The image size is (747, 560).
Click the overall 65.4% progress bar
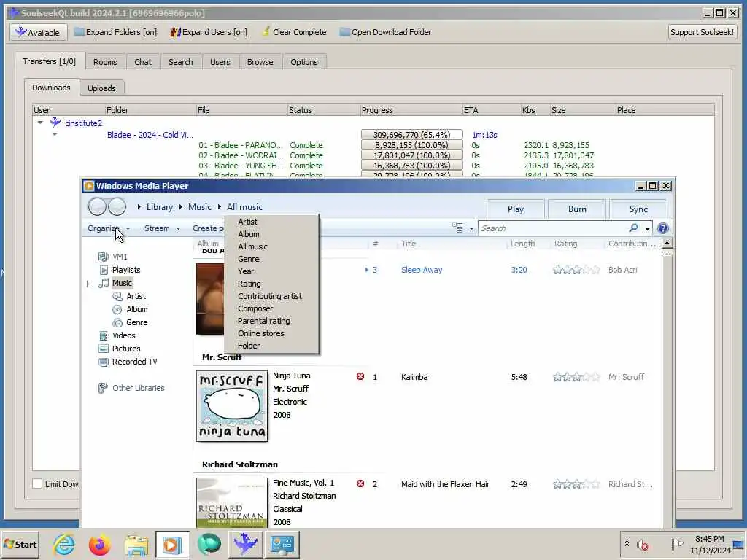[x=411, y=135]
